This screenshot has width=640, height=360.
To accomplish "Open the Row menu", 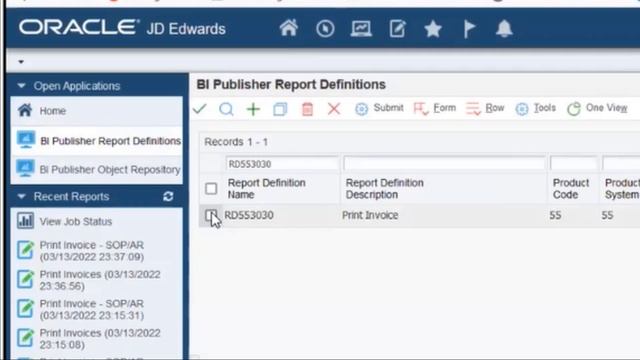I will pos(485,109).
